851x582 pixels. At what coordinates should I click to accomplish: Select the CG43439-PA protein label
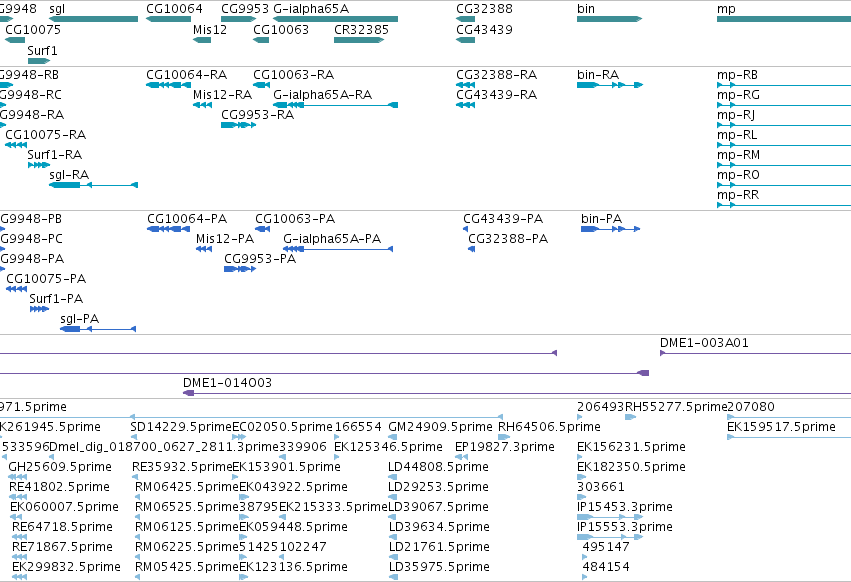503,219
